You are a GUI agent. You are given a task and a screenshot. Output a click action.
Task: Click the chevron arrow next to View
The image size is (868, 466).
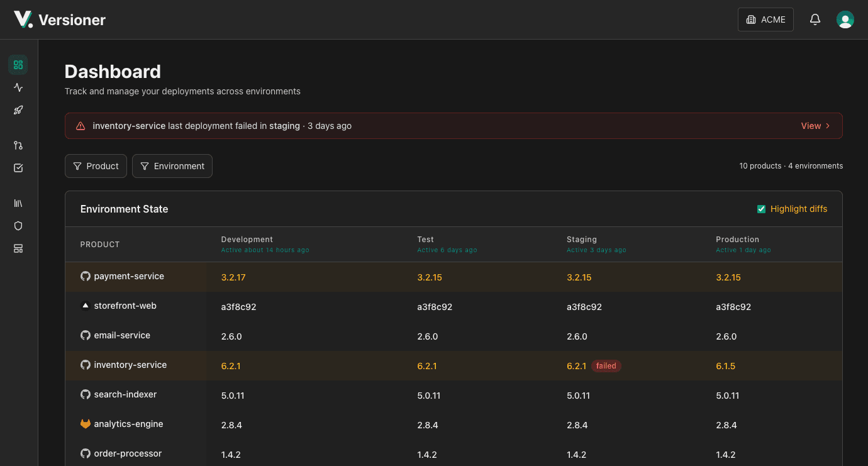click(x=828, y=126)
